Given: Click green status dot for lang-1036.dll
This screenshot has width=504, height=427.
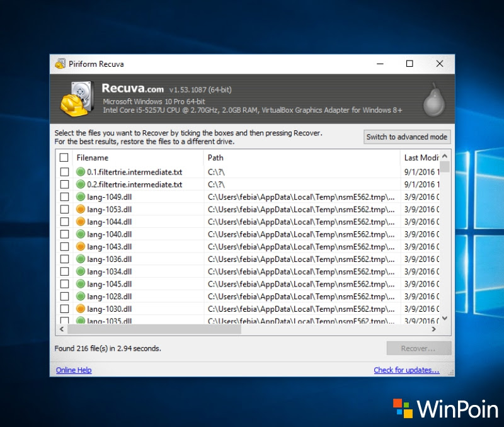Looking at the screenshot, I should click(81, 259).
